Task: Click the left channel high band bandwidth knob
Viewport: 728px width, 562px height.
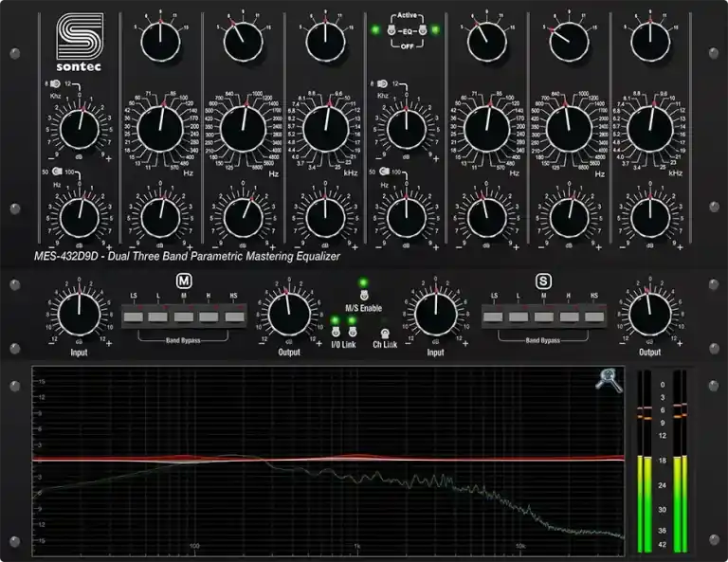Action: (325, 42)
